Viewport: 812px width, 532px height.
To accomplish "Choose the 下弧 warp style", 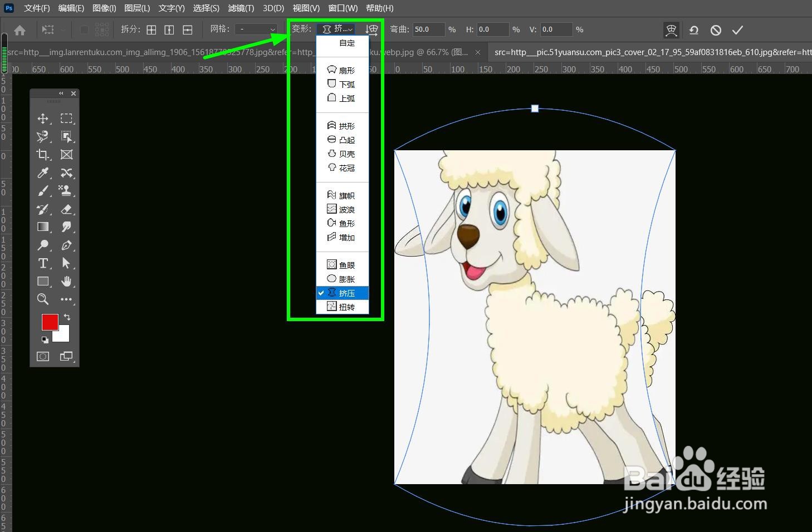I will pos(343,84).
